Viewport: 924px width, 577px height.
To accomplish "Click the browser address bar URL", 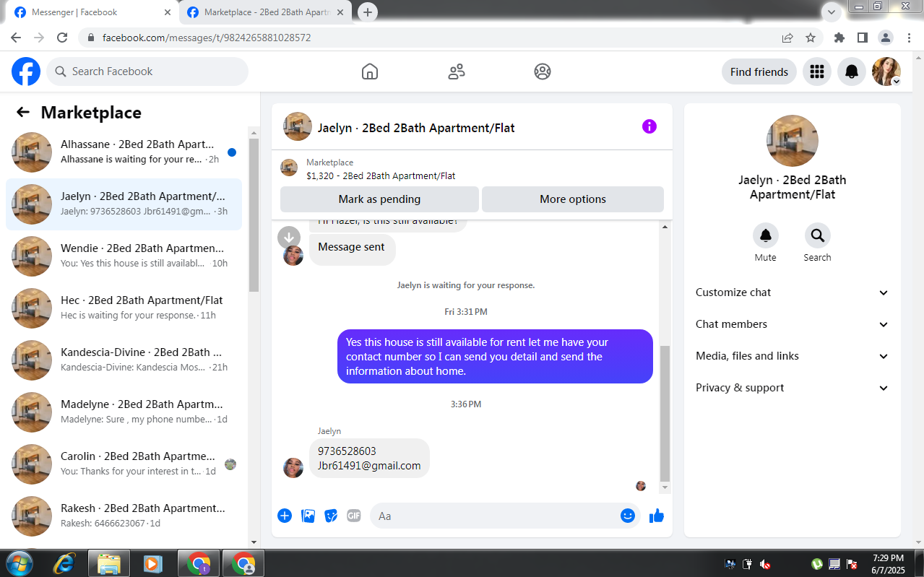I will (x=207, y=38).
